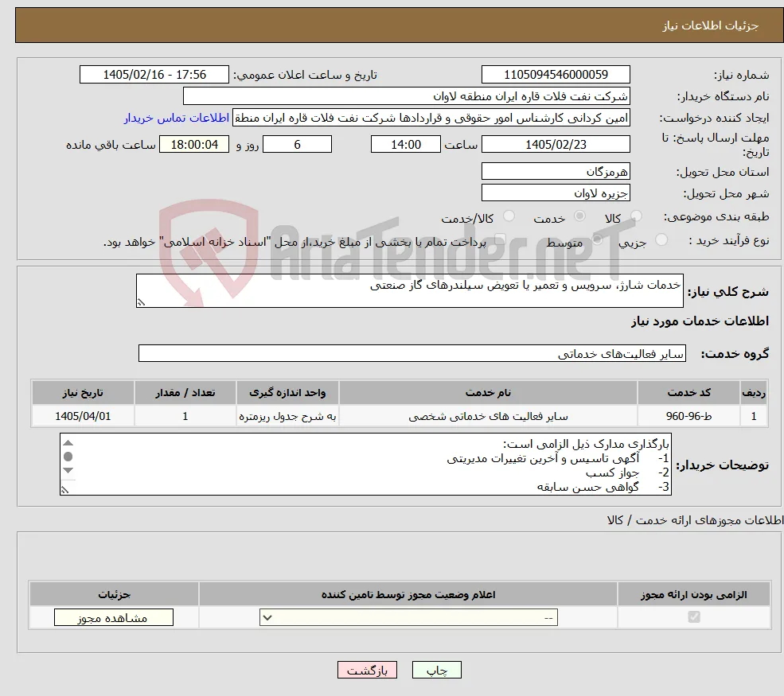
Task: Click the remaining days field showing 6
Action: click(297, 145)
